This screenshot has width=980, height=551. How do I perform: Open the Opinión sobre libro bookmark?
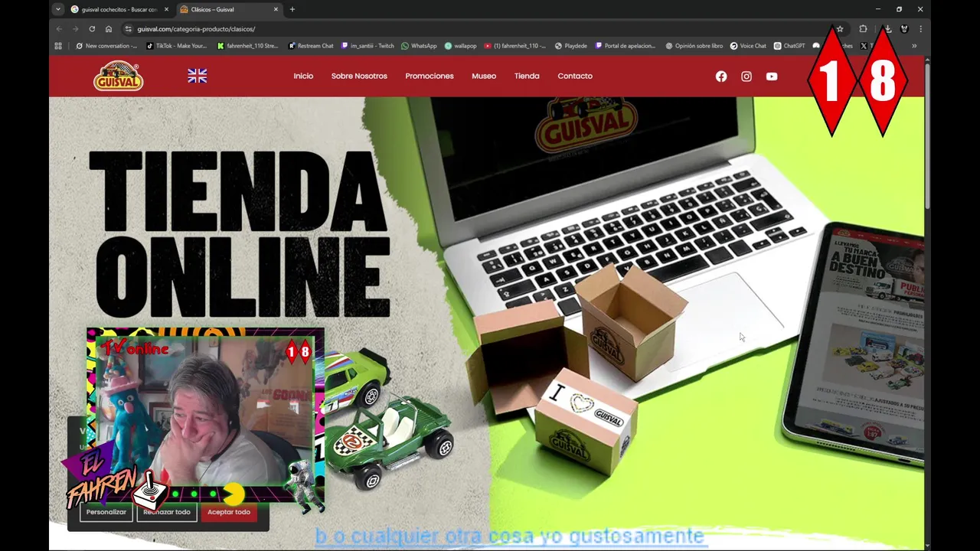point(694,46)
